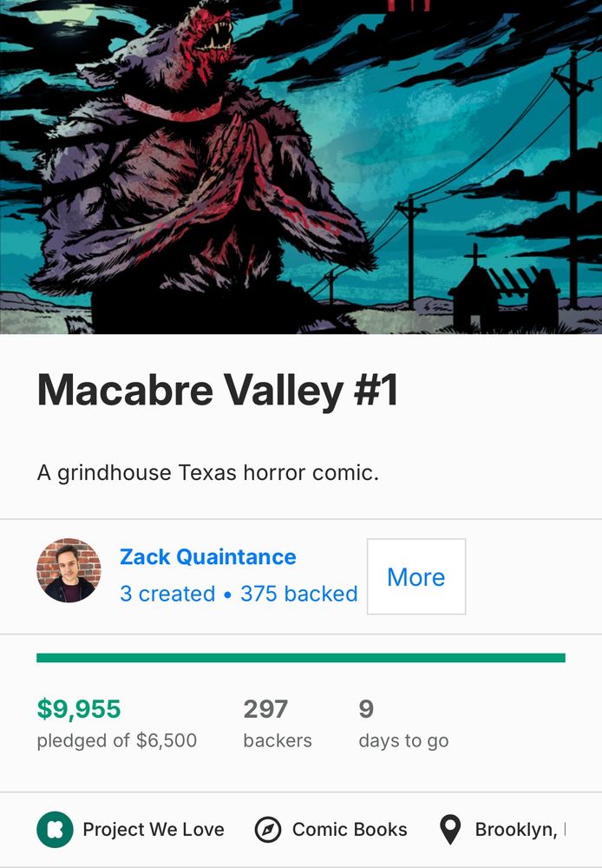Tap the compass icon beside Comic Books
602x868 pixels.
[268, 830]
